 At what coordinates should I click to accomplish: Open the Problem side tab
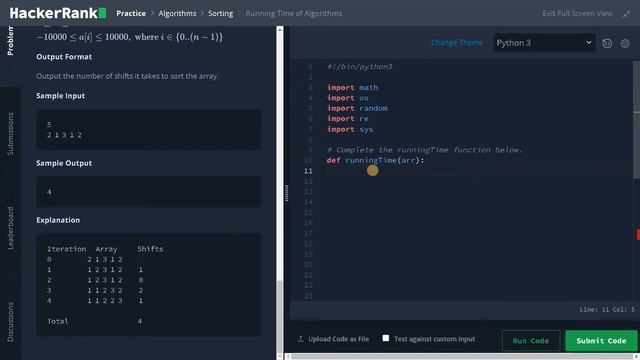pyautogui.click(x=10, y=41)
